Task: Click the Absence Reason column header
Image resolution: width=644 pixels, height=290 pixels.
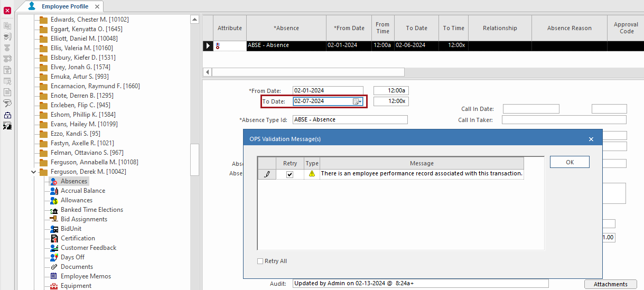Action: tap(570, 28)
